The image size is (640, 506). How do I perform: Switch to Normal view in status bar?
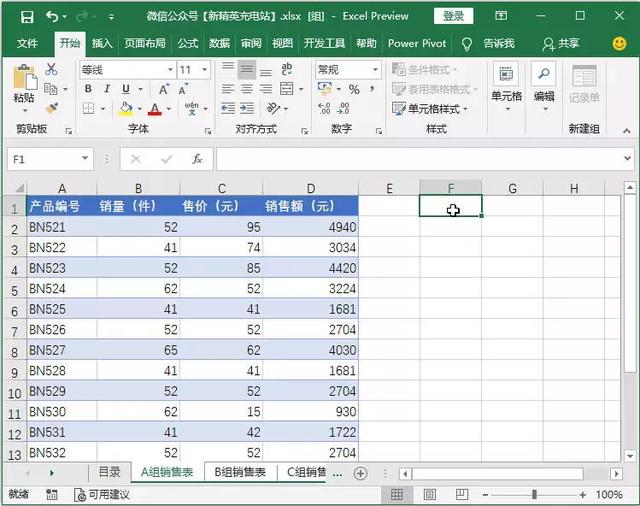[x=397, y=495]
